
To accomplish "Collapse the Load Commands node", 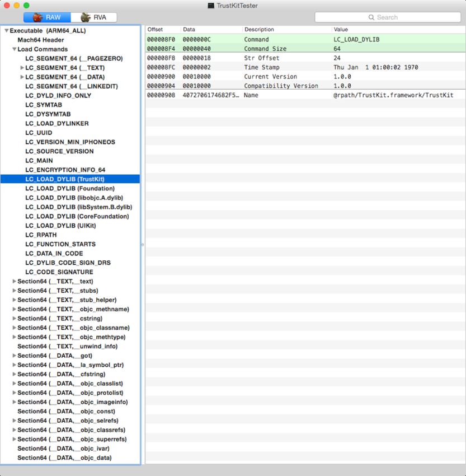I will (14, 49).
